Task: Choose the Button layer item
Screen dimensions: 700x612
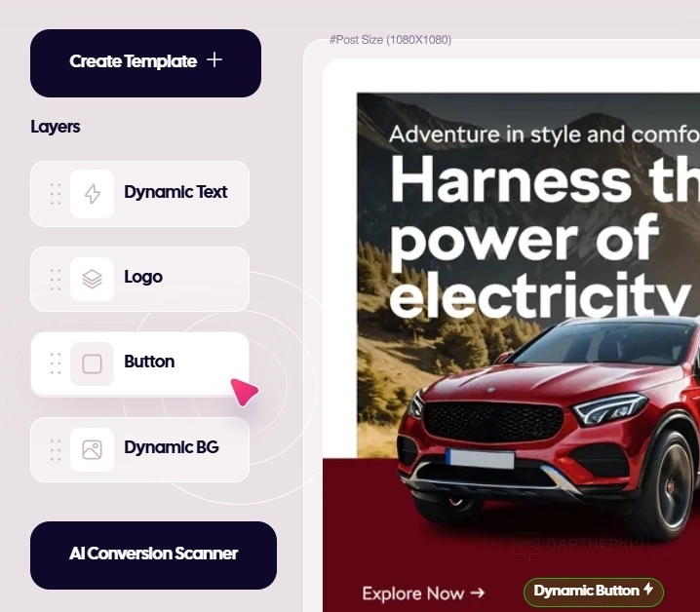Action: click(x=139, y=363)
